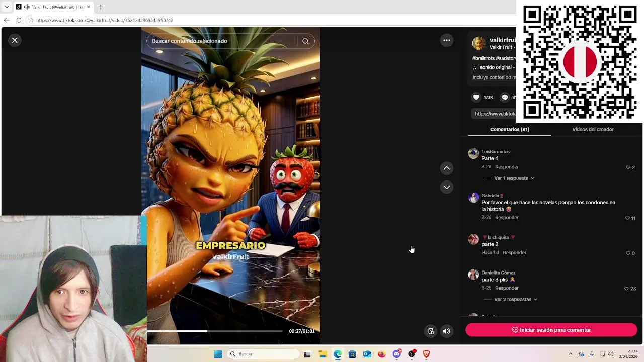Go back with browser back arrow
Viewport: 644px width, 362px height.
point(6,20)
